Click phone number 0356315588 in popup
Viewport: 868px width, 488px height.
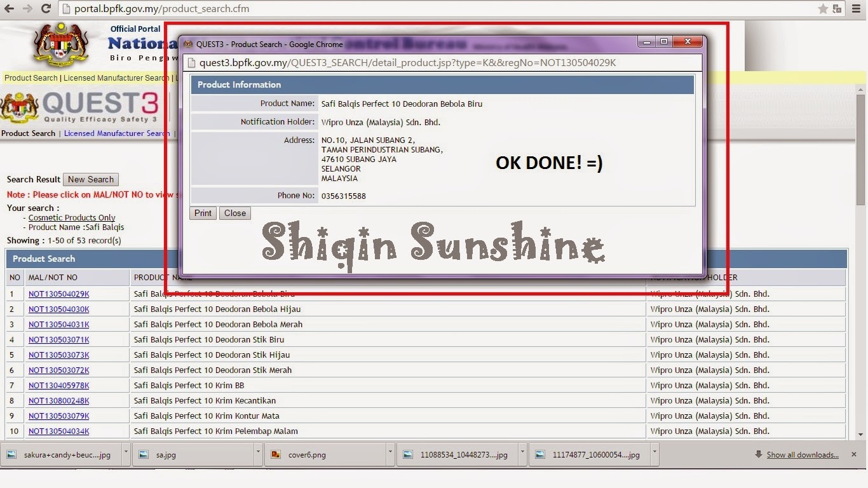pyautogui.click(x=344, y=196)
